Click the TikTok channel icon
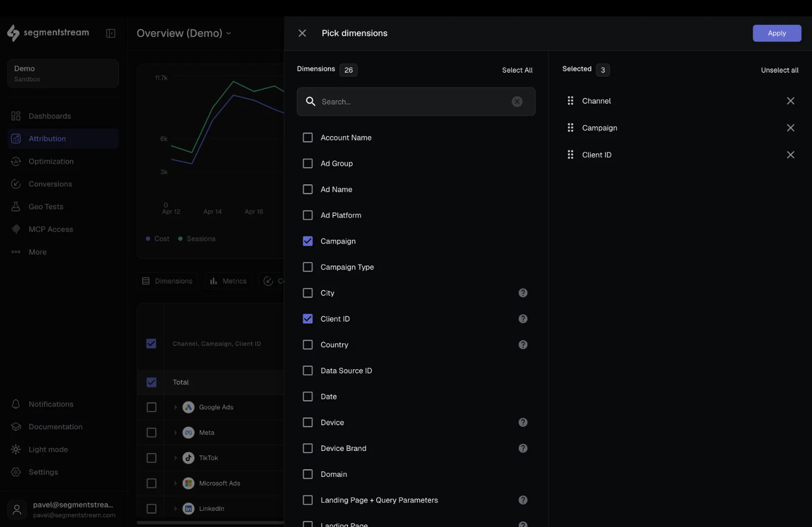The width and height of the screenshot is (812, 527). [188, 458]
